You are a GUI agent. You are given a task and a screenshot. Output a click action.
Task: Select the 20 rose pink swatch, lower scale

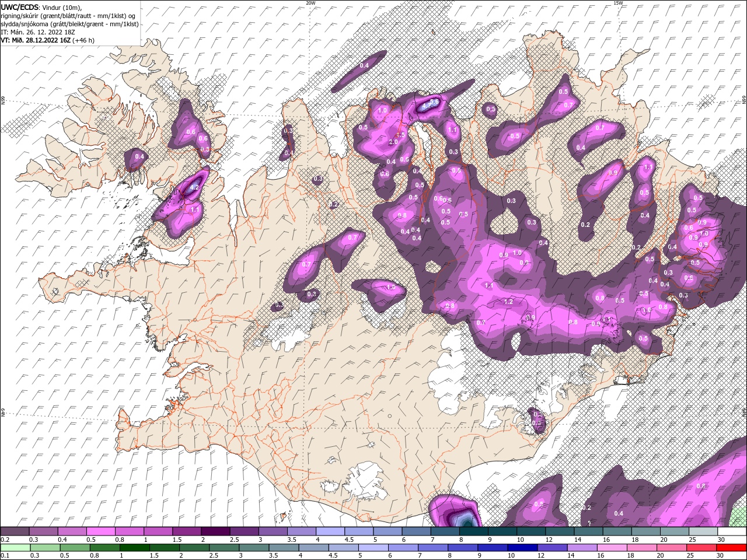[672, 548]
